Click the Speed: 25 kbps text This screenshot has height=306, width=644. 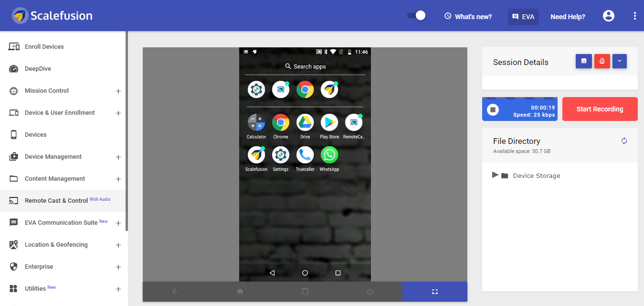(x=534, y=115)
